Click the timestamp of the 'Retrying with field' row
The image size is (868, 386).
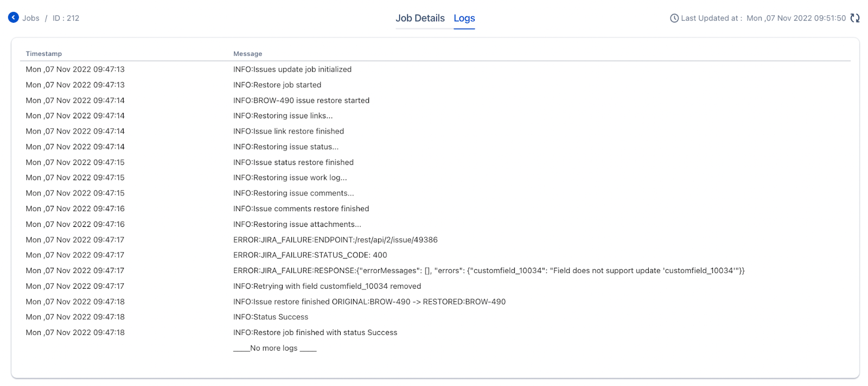75,286
